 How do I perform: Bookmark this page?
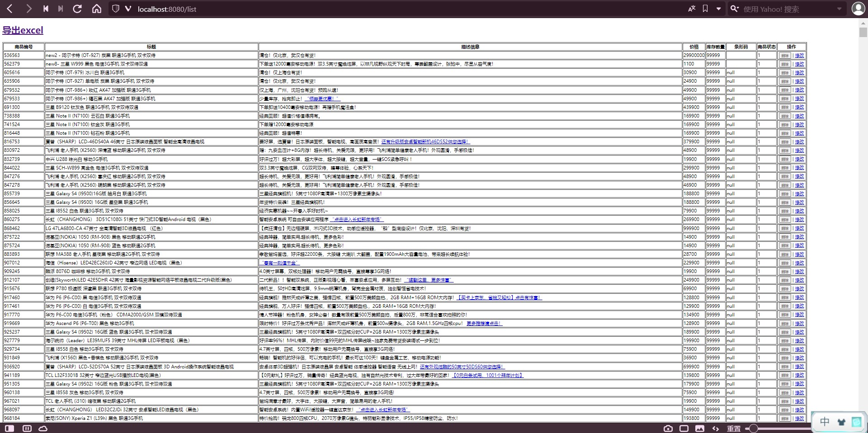pos(705,9)
